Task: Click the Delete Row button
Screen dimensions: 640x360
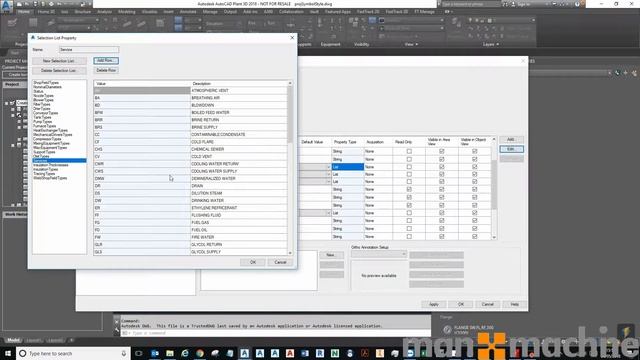Action: click(106, 71)
